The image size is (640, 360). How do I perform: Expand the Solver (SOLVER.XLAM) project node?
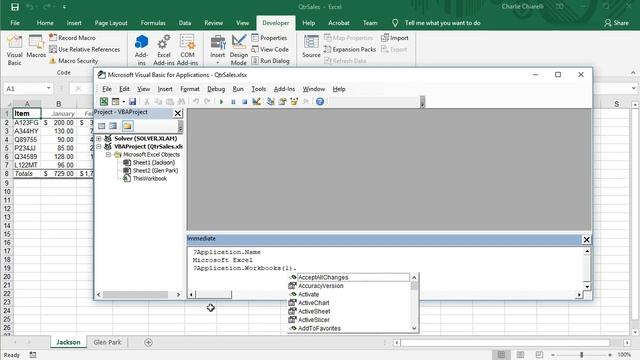[x=99, y=139]
